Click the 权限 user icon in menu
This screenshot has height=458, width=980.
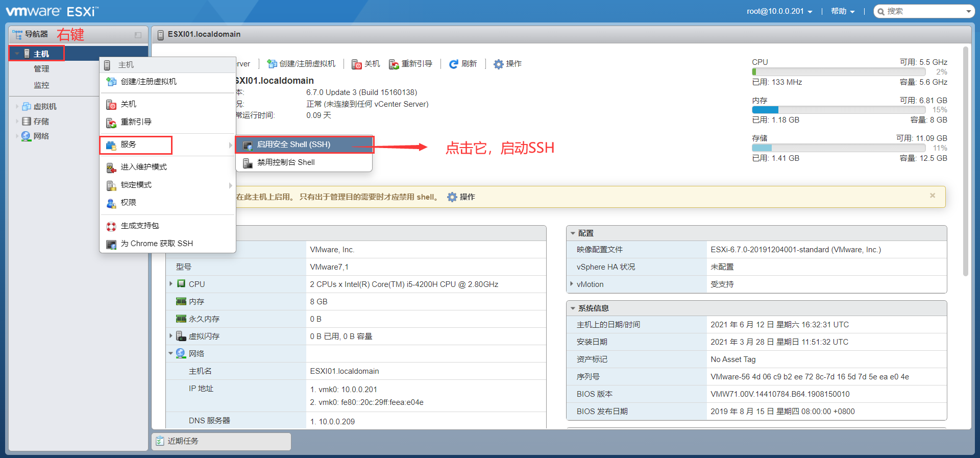click(111, 203)
